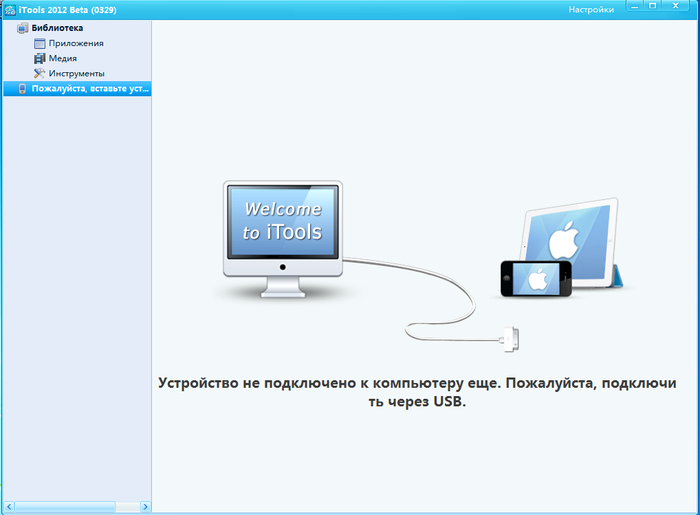Click the Библиотека library icon

coord(23,28)
